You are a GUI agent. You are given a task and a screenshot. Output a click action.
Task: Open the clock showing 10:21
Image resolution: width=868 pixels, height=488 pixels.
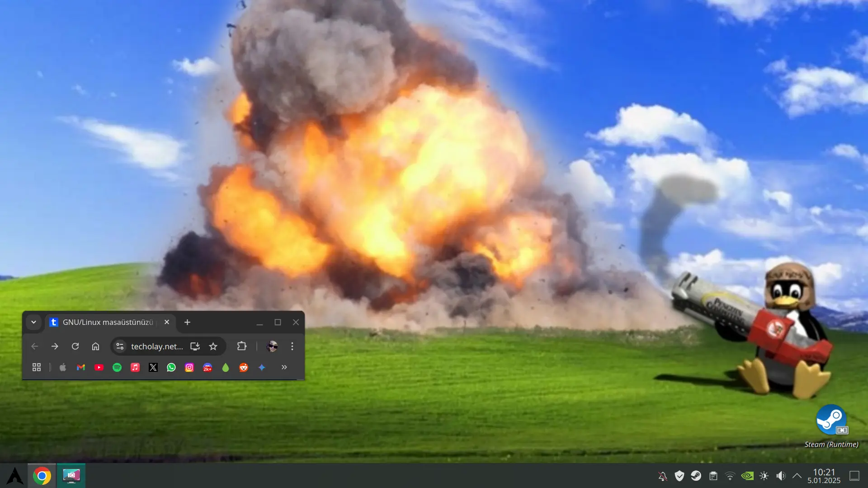824,476
